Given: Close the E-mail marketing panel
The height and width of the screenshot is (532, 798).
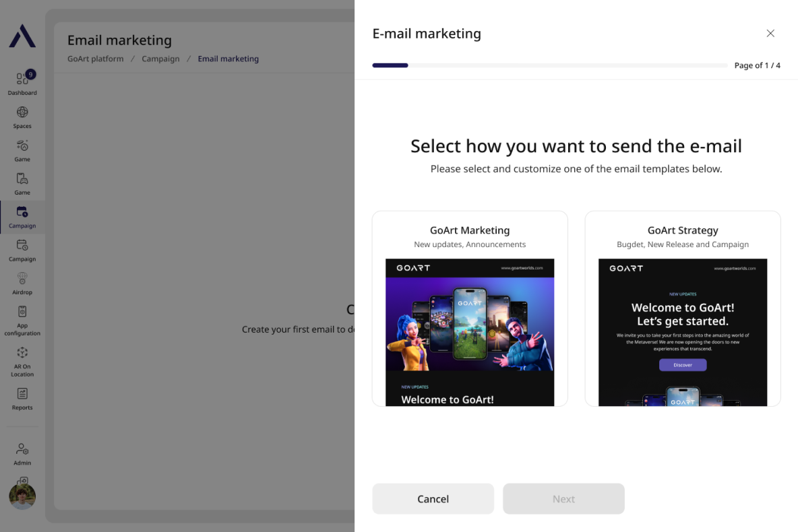Looking at the screenshot, I should (770, 33).
